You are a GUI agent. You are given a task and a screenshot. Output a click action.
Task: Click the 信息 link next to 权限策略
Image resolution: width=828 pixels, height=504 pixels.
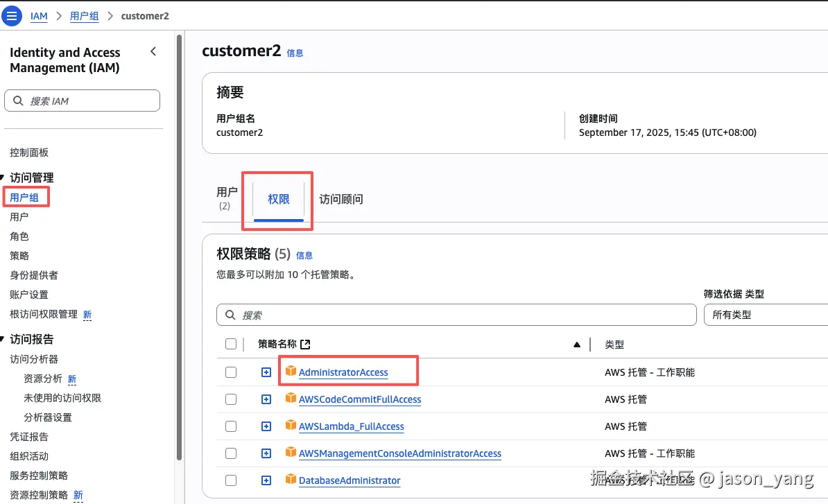click(304, 255)
